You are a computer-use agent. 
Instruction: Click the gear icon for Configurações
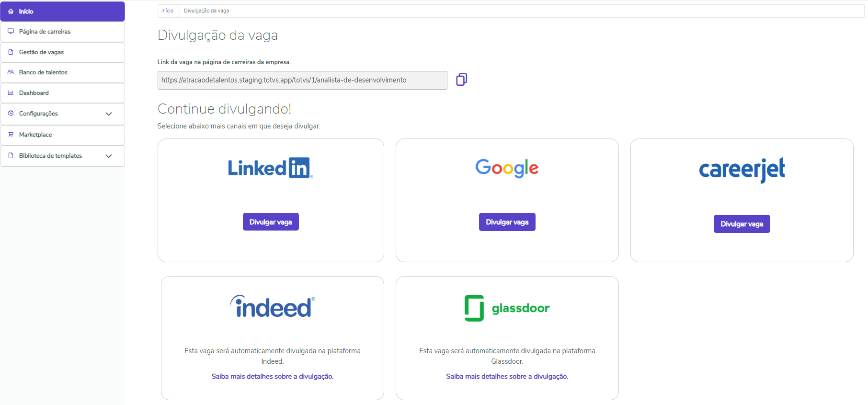[11, 114]
